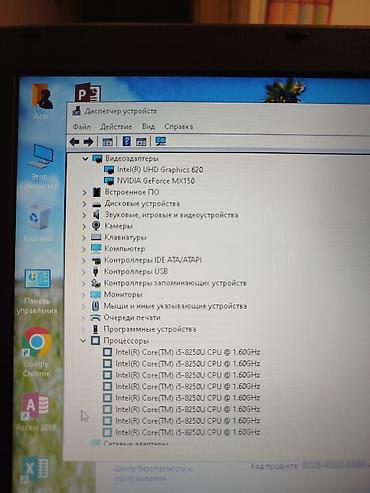Click the blue question mark Help toolbar icon

pyautogui.click(x=126, y=141)
